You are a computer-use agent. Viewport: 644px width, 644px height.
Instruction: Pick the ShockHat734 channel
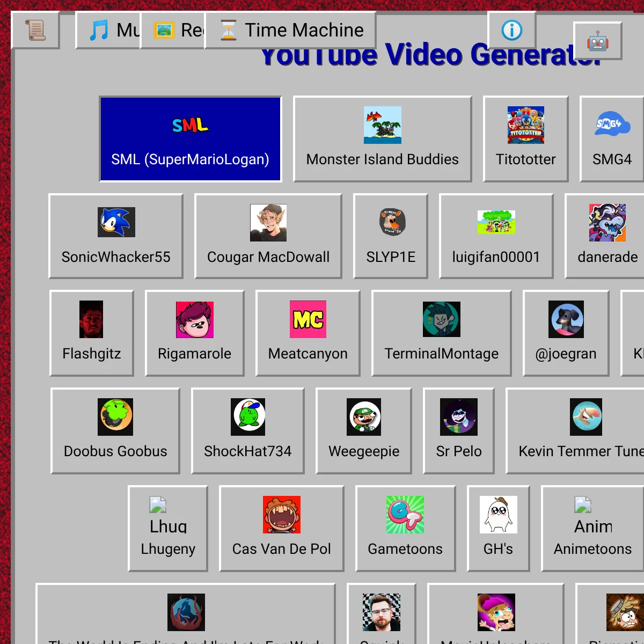[x=248, y=431]
